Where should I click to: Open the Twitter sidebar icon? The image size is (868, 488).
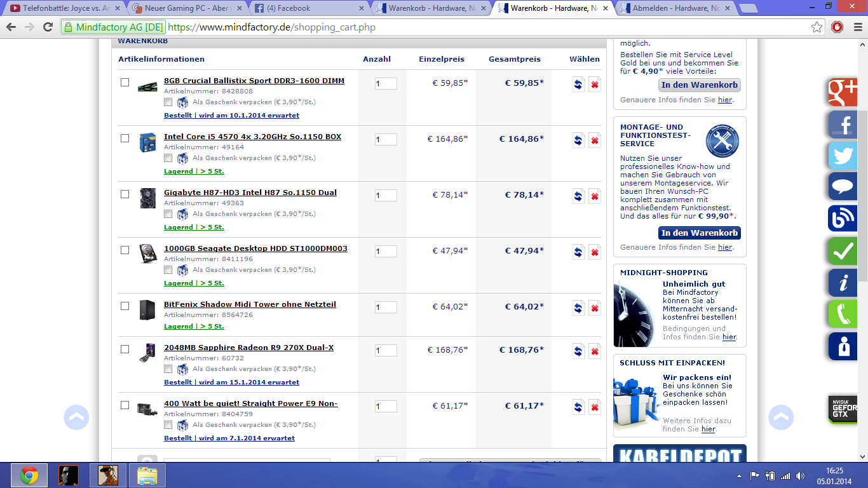coord(843,156)
